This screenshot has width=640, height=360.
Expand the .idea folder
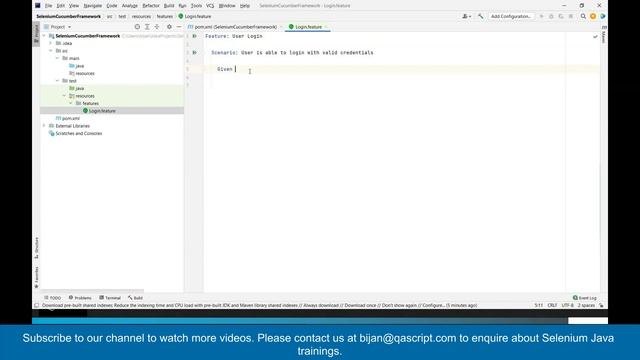pyautogui.click(x=51, y=43)
